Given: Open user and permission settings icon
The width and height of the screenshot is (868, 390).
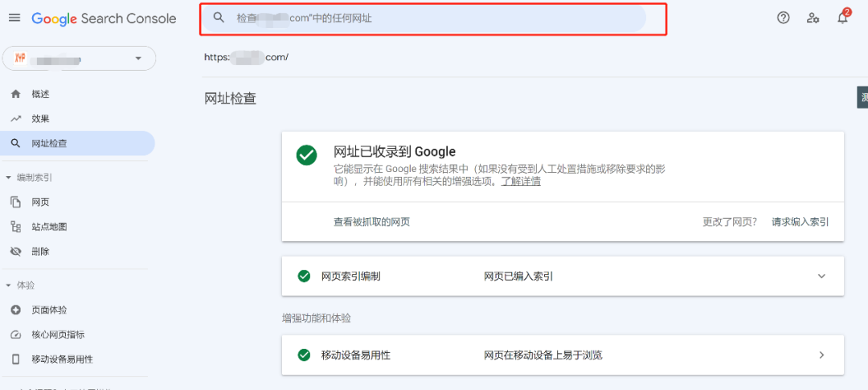Looking at the screenshot, I should tap(813, 18).
